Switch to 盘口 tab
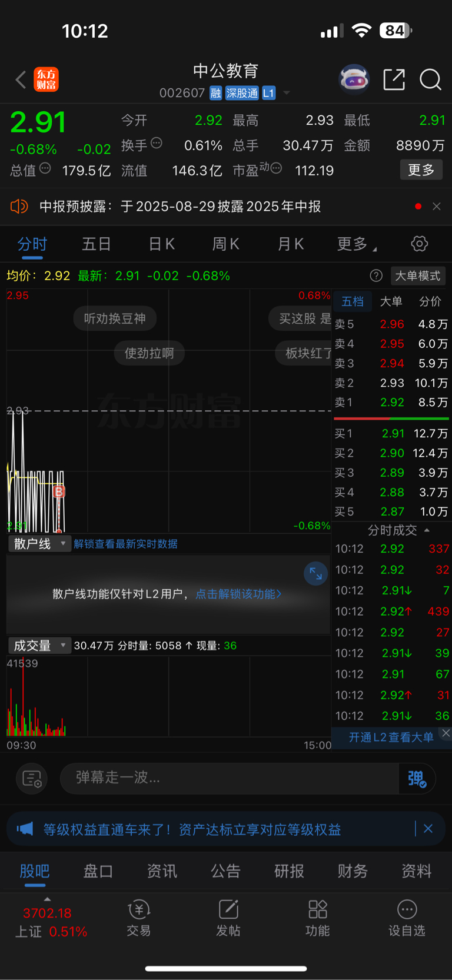This screenshot has width=452, height=980. tap(98, 871)
